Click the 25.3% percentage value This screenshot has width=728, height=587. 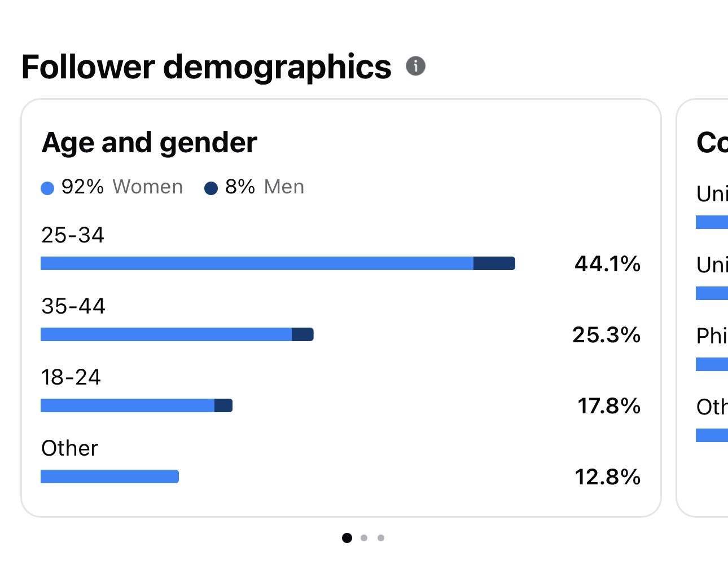(606, 335)
